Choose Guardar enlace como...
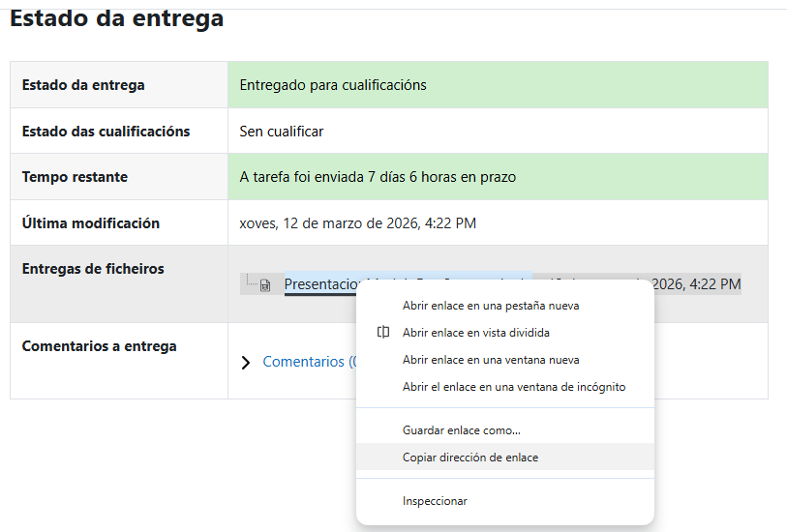The height and width of the screenshot is (532, 787). point(505,430)
